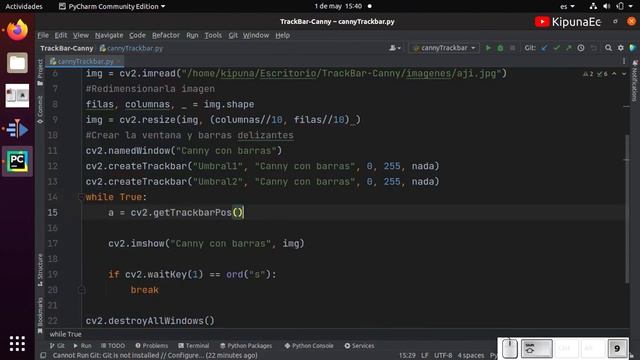Run the cannyTrackbar configuration with the green play icon
Screen dimensions: 640x360
pos(488,48)
